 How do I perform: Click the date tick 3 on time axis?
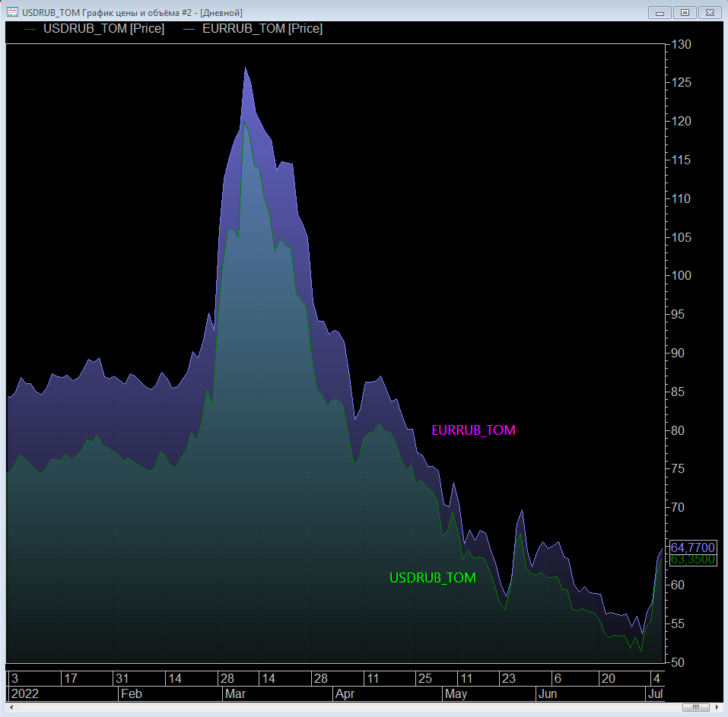click(x=15, y=678)
